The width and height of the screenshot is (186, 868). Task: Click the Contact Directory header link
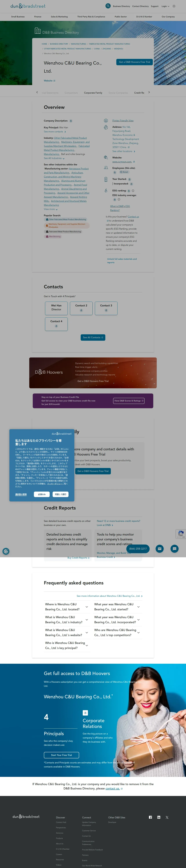point(140,6)
